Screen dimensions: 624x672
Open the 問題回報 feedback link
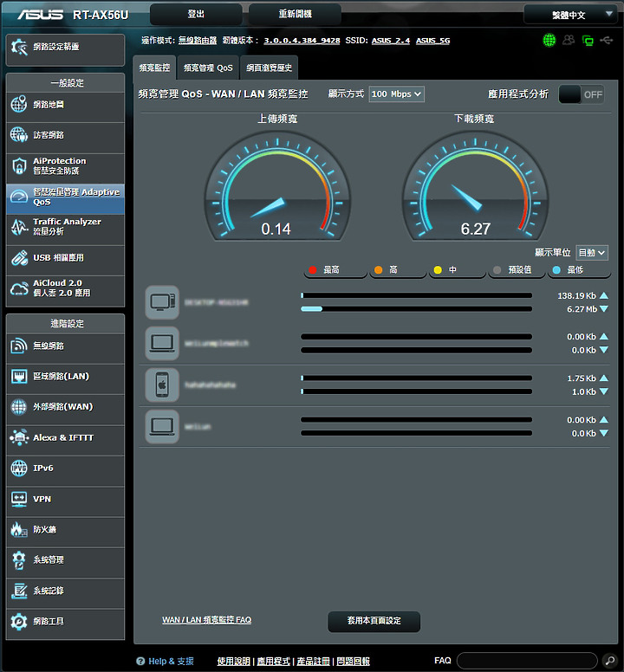pyautogui.click(x=354, y=661)
